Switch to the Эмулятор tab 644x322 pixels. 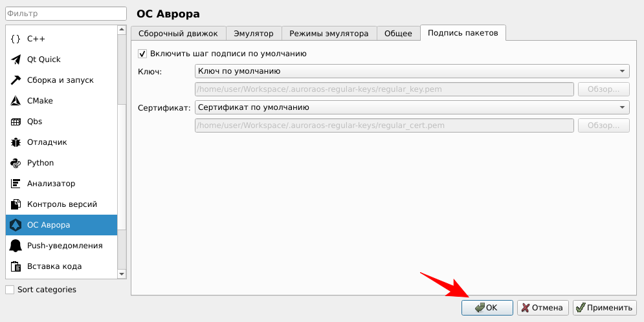tap(254, 34)
